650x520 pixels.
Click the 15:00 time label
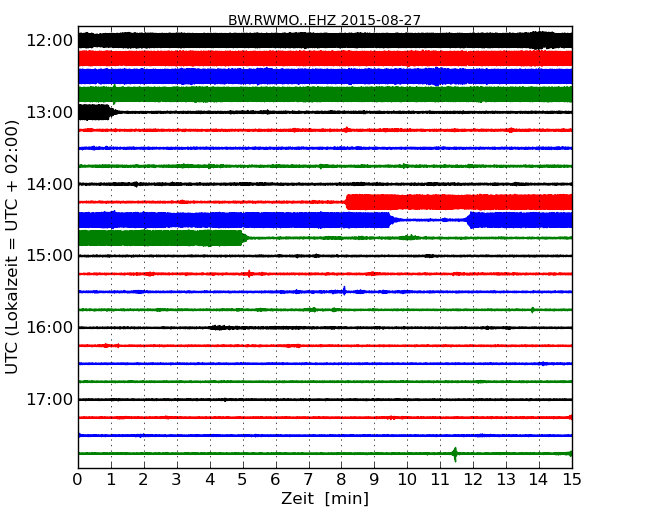pyautogui.click(x=49, y=255)
